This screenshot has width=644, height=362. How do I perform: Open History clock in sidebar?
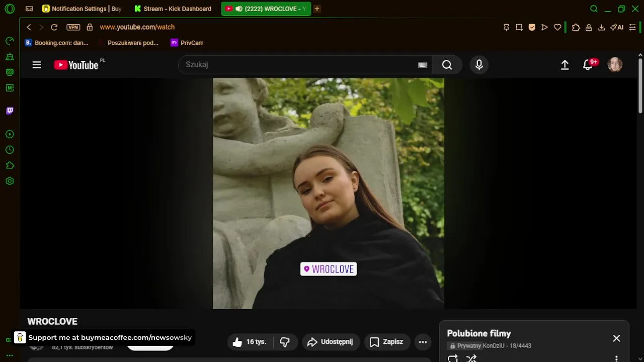coord(10,150)
